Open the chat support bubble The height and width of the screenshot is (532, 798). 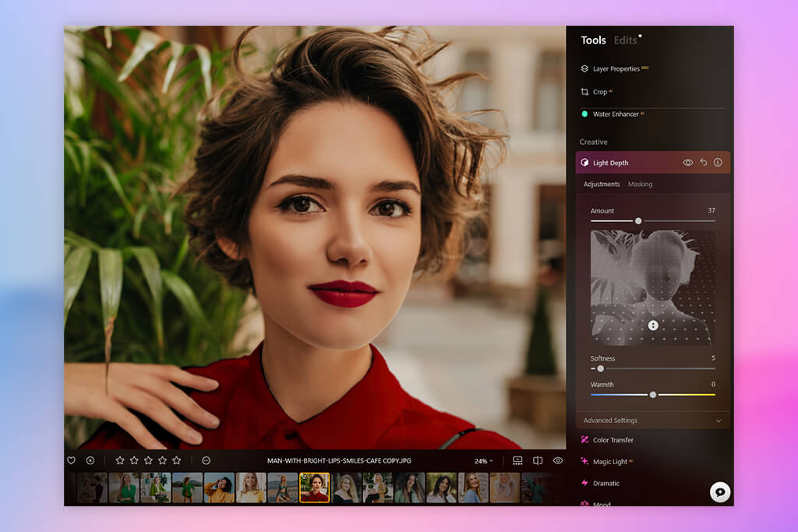tap(719, 491)
